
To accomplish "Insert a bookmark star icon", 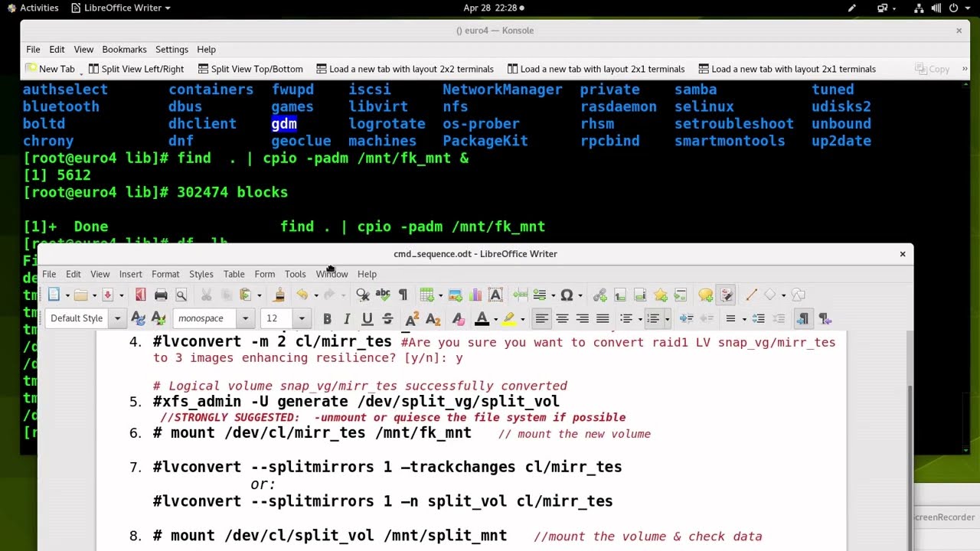I will tap(661, 295).
